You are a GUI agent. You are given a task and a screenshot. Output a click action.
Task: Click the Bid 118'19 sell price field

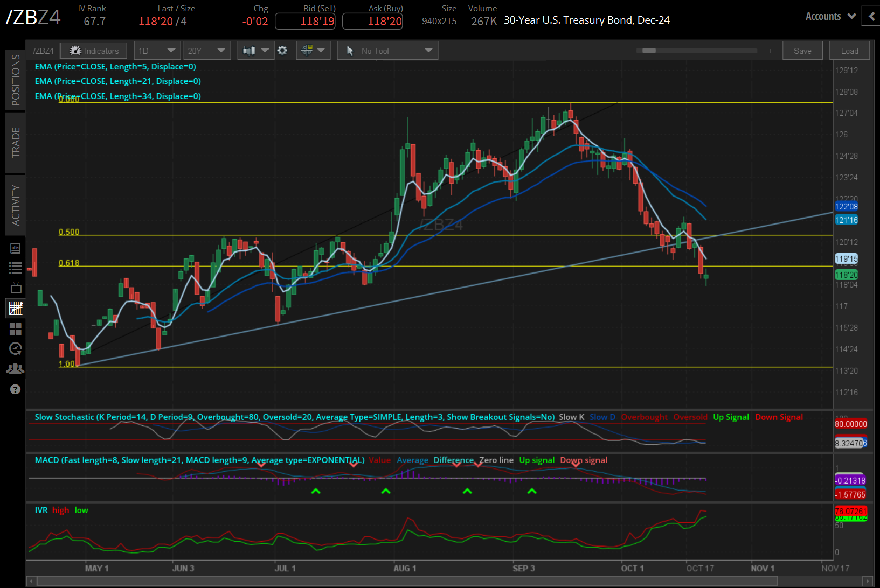305,22
